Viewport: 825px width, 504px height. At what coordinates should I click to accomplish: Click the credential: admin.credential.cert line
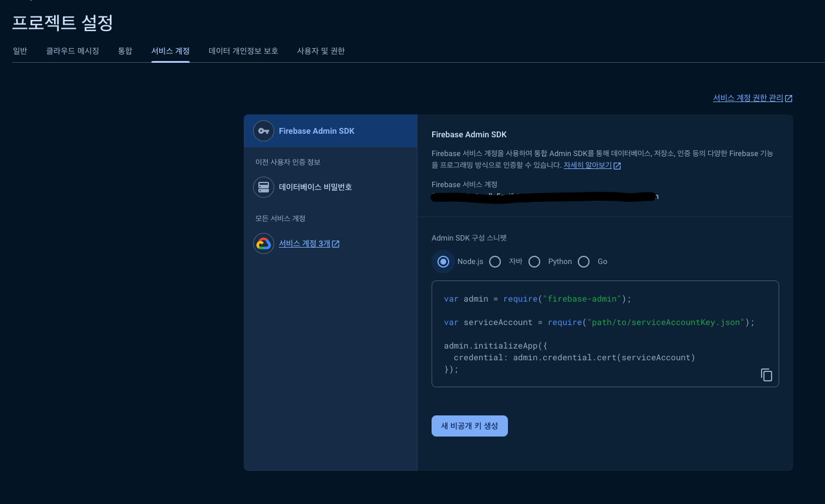(x=574, y=357)
